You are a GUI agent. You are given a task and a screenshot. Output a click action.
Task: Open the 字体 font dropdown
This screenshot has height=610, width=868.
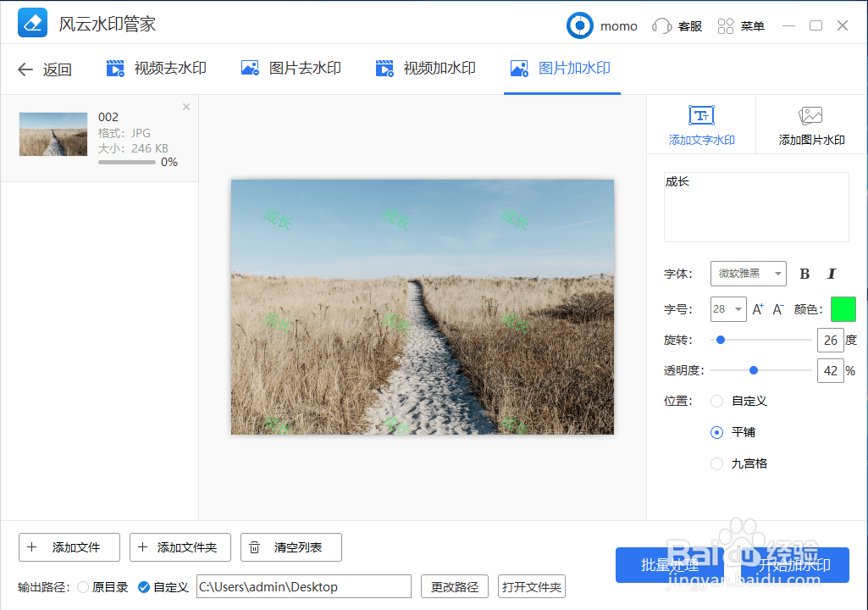(748, 274)
